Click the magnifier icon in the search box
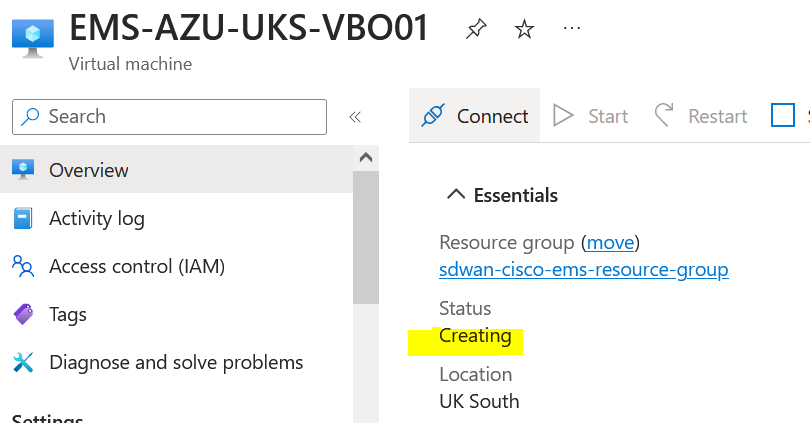 (30, 117)
